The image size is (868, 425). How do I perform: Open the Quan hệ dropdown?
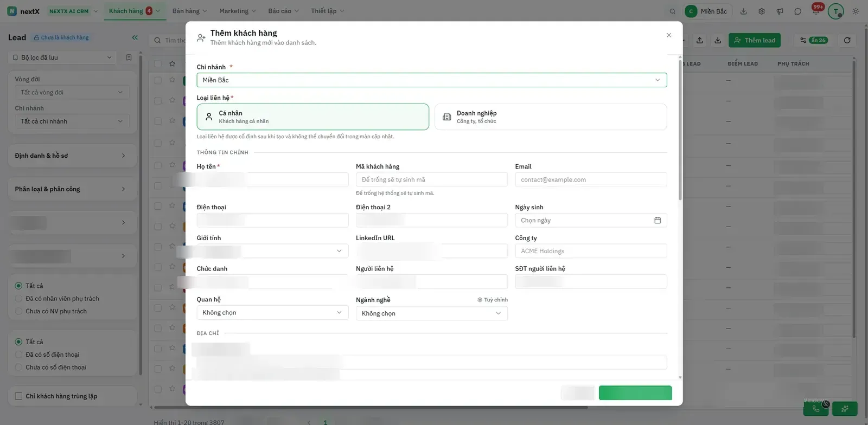click(272, 313)
